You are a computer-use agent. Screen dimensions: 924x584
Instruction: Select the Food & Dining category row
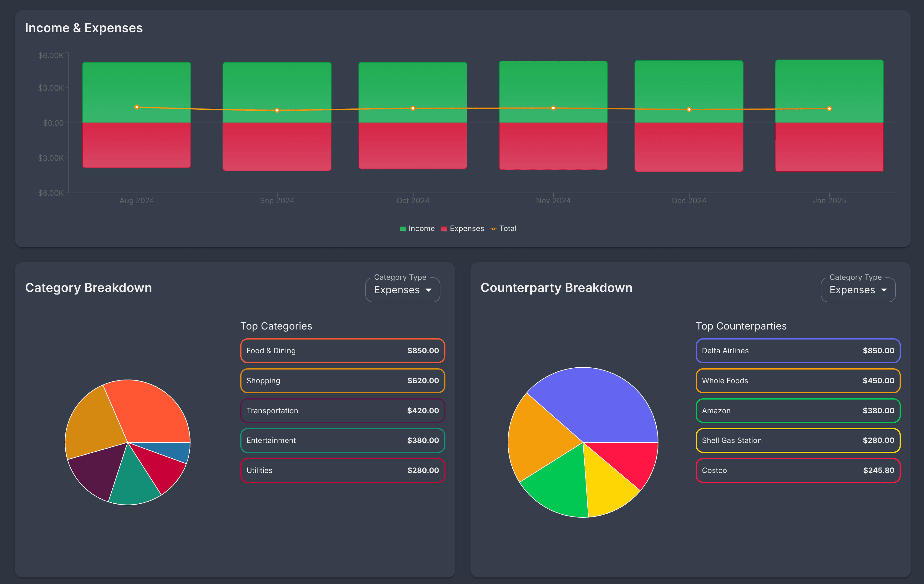tap(342, 350)
